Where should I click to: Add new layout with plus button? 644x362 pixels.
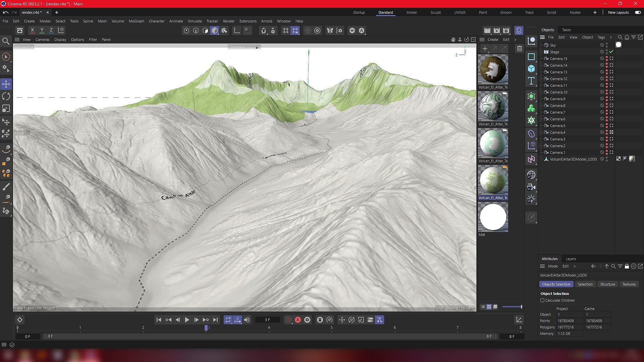point(595,12)
